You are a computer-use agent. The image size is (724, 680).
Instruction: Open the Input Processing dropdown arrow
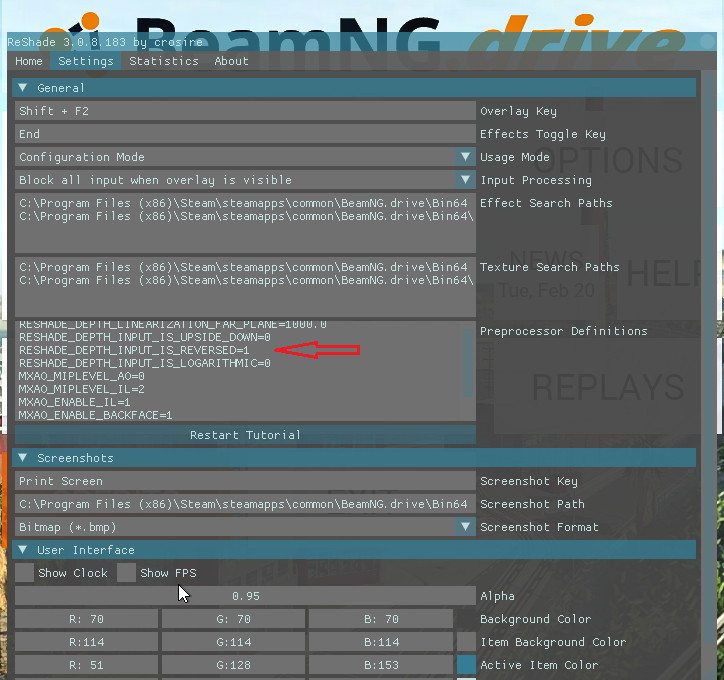(x=465, y=180)
